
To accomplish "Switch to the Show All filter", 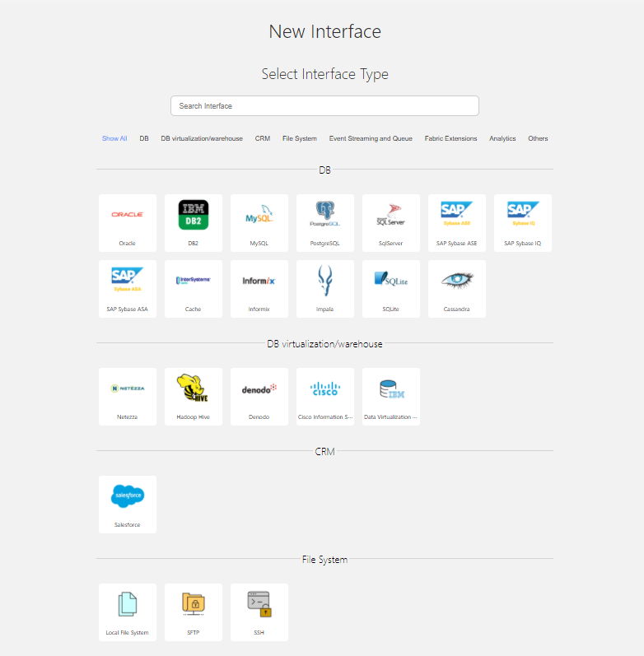I will 114,139.
